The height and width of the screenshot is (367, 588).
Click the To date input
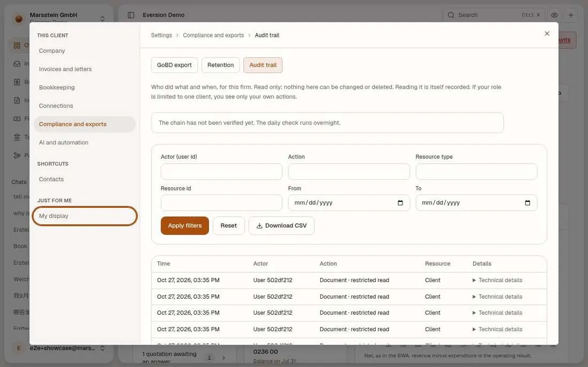(x=476, y=203)
